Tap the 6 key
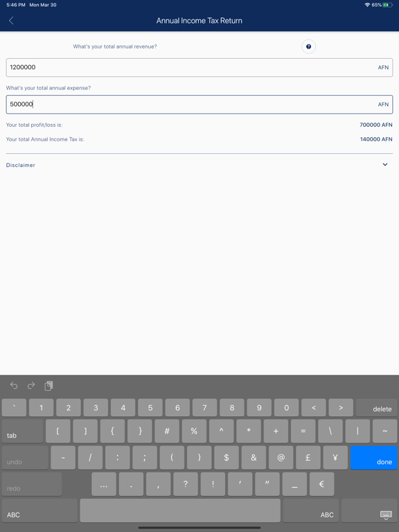Screen dimensions: 399x532 (177, 407)
